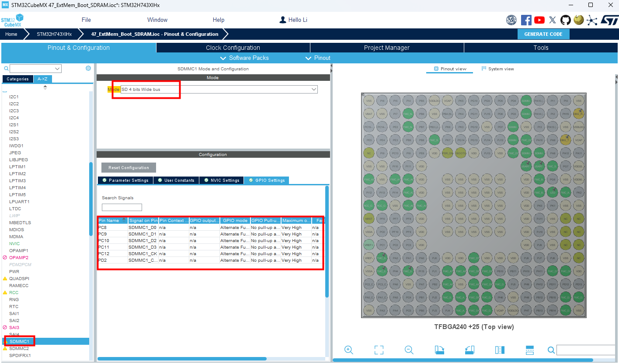Click the pinout search input field

tap(586, 350)
